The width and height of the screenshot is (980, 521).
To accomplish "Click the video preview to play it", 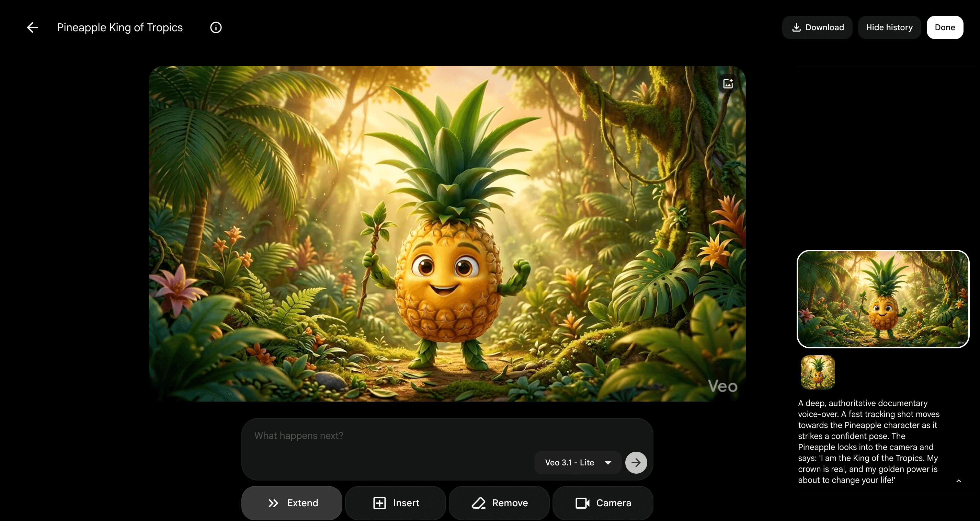I will (x=447, y=234).
